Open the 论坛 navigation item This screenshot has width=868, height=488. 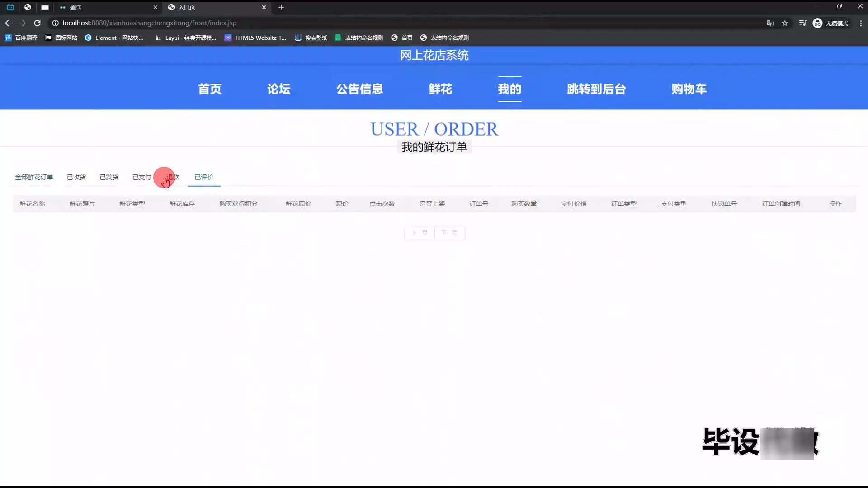[278, 89]
